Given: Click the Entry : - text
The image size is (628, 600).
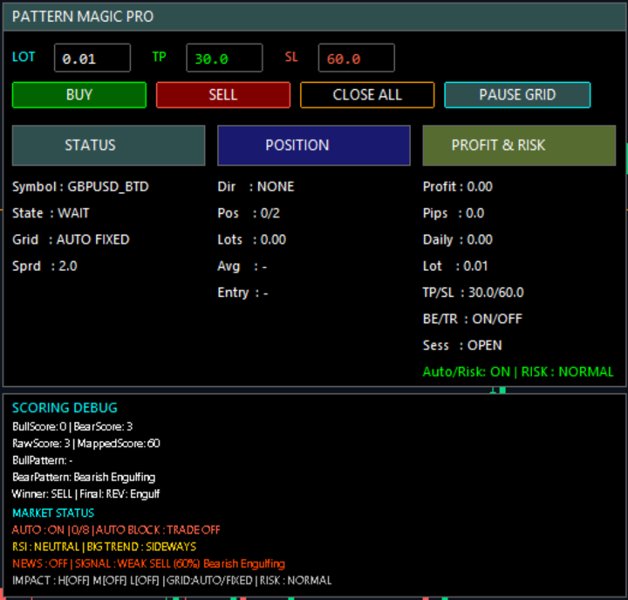Looking at the screenshot, I should point(243,292).
